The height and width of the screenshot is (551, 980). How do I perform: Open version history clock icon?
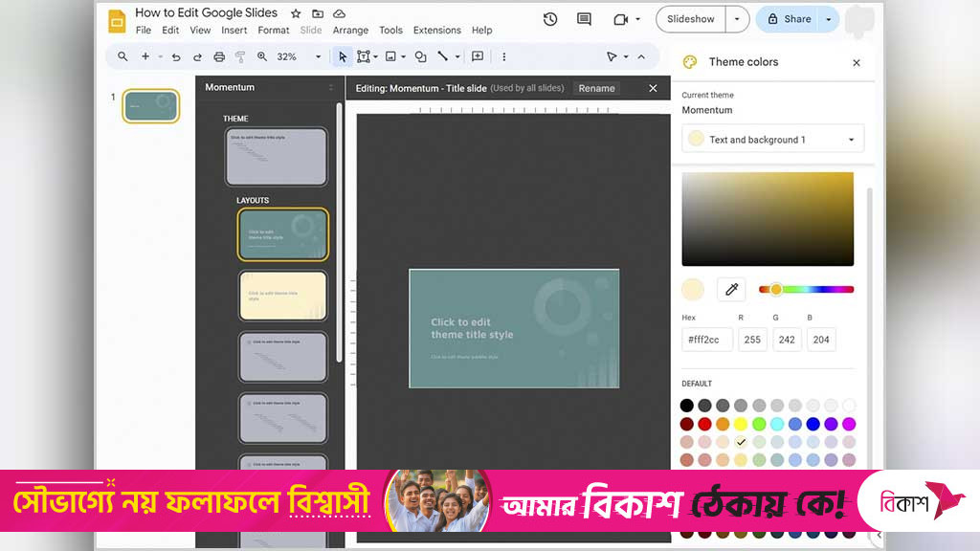pyautogui.click(x=550, y=19)
